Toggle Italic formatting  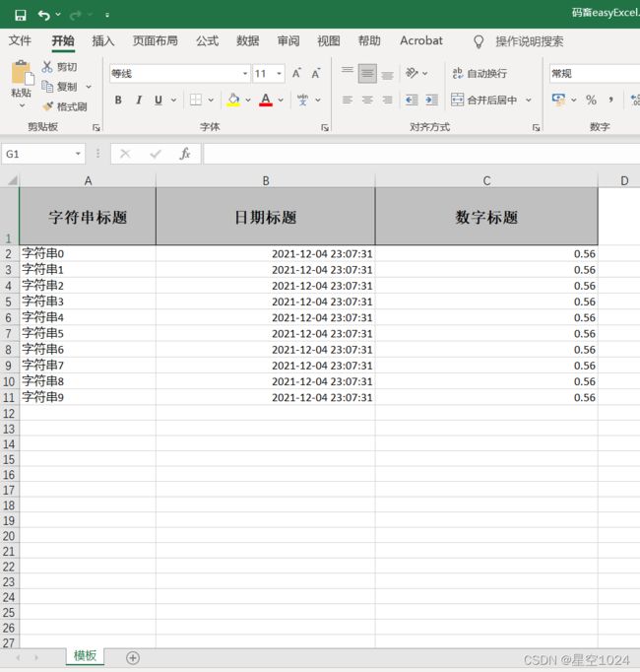pos(139,100)
